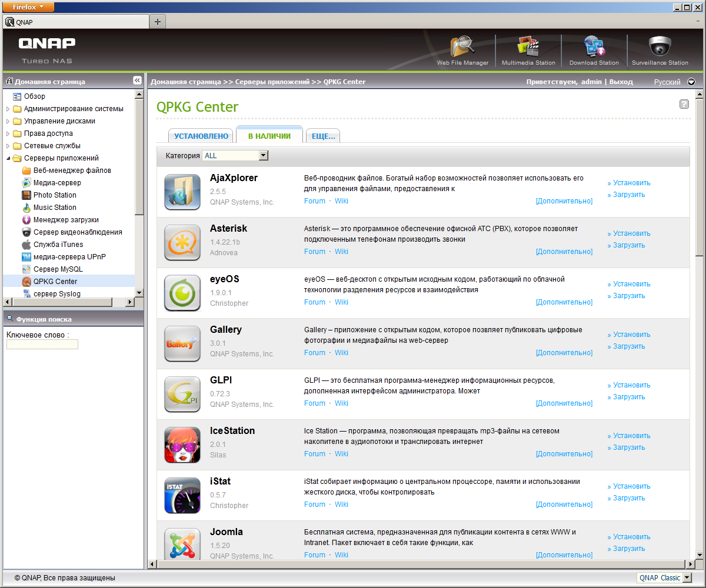Click the GLPI app icon

click(x=182, y=395)
